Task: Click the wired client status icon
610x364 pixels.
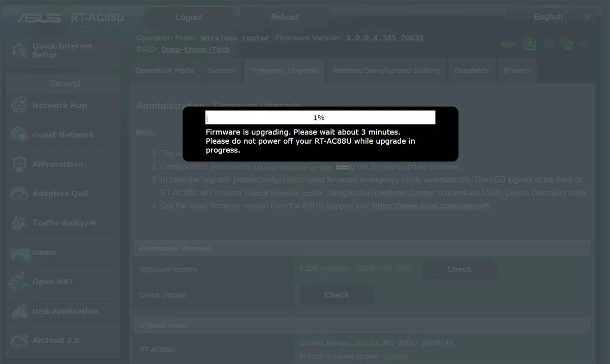Action: tap(567, 45)
